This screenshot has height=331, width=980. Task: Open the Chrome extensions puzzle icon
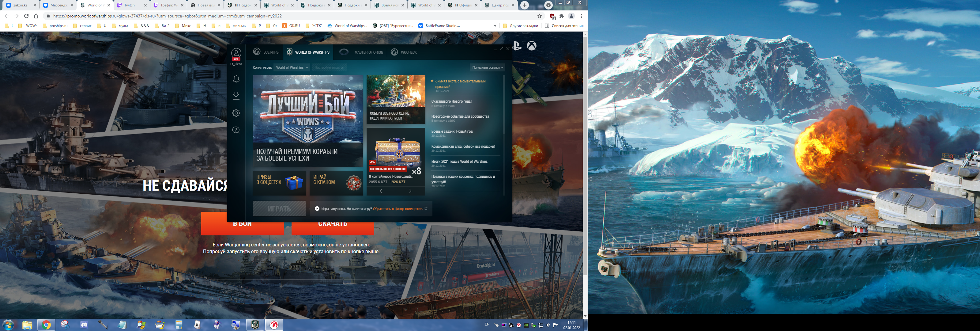point(562,16)
